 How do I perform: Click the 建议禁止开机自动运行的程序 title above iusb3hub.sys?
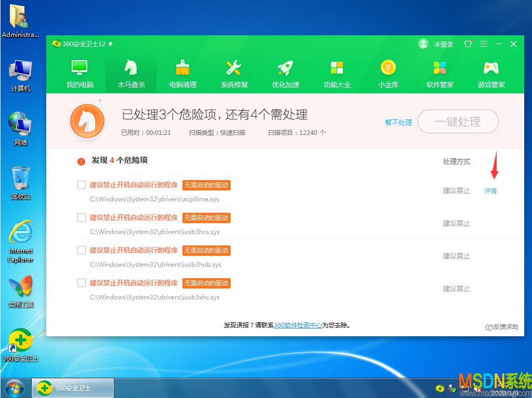[134, 250]
